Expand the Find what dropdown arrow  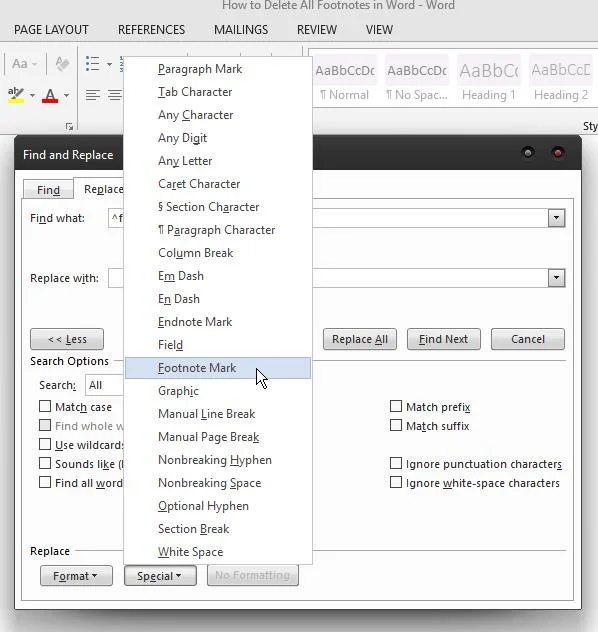pyautogui.click(x=556, y=218)
